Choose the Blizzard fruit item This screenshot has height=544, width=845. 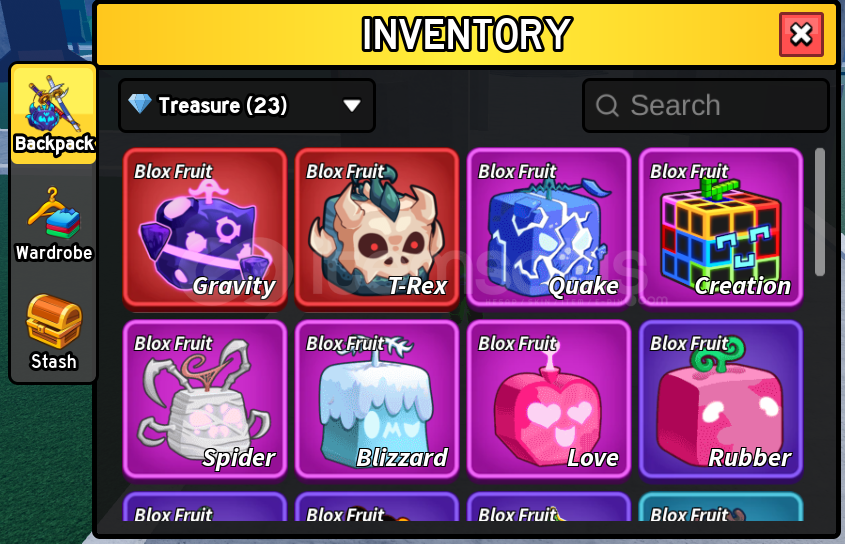tap(377, 400)
